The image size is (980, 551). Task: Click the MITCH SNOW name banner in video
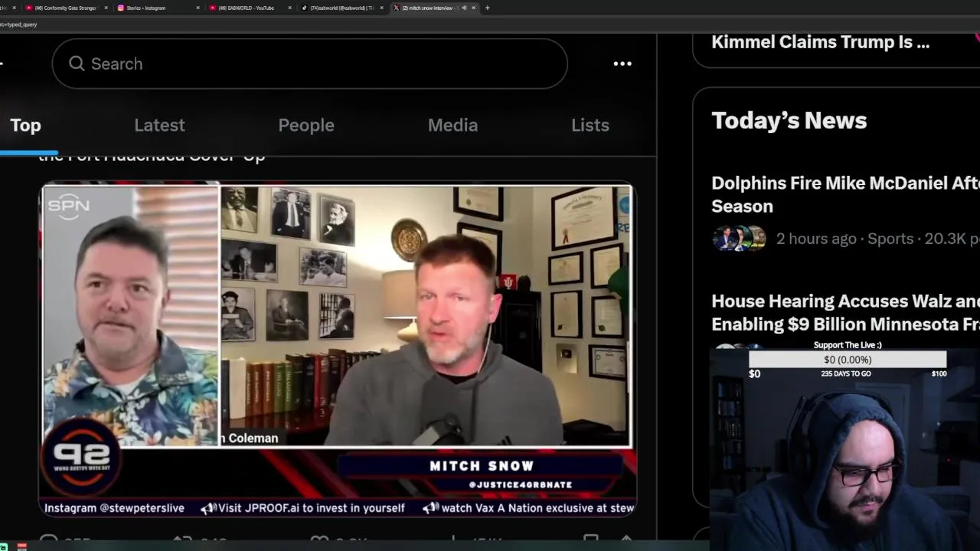(482, 465)
